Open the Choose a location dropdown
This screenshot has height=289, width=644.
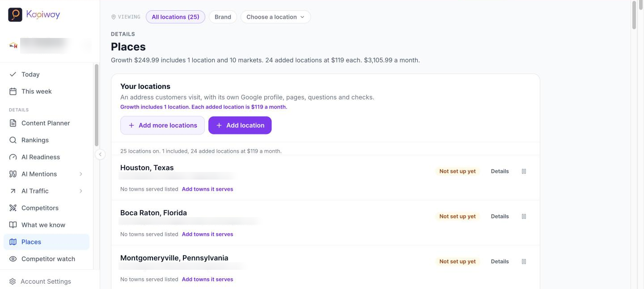pyautogui.click(x=275, y=17)
